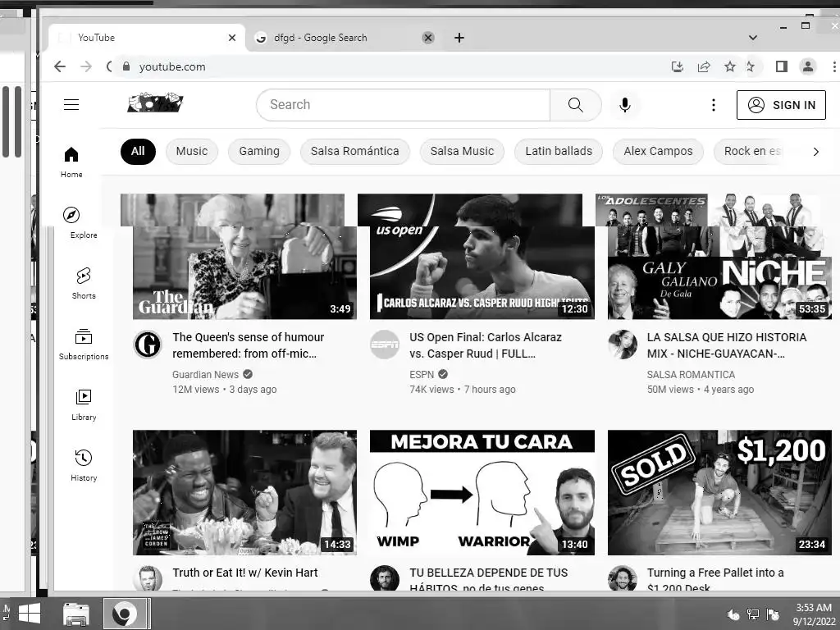
Task: Click the search magnifier button
Action: pos(575,104)
